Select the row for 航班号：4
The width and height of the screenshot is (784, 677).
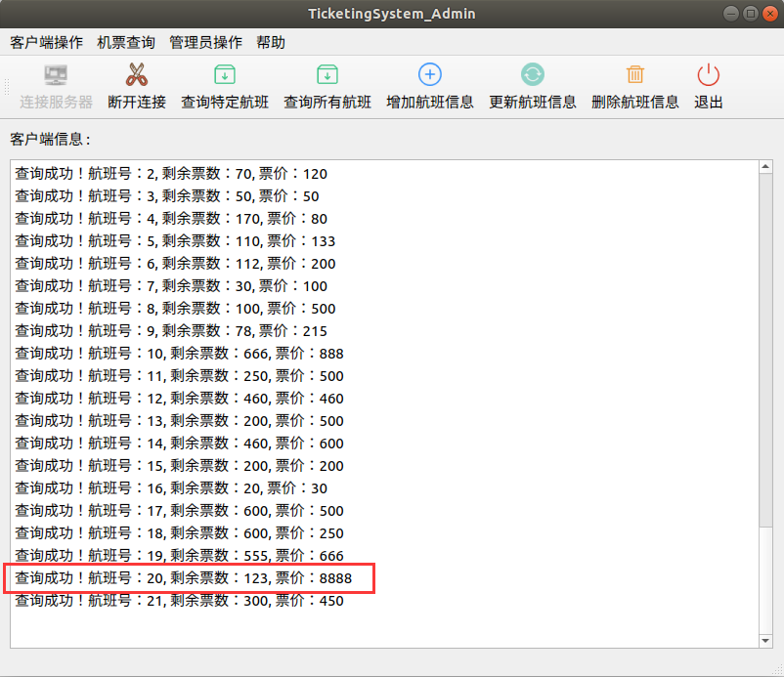coord(171,219)
